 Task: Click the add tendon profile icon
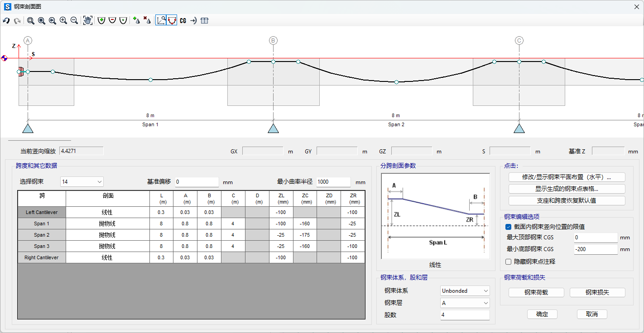(x=101, y=21)
